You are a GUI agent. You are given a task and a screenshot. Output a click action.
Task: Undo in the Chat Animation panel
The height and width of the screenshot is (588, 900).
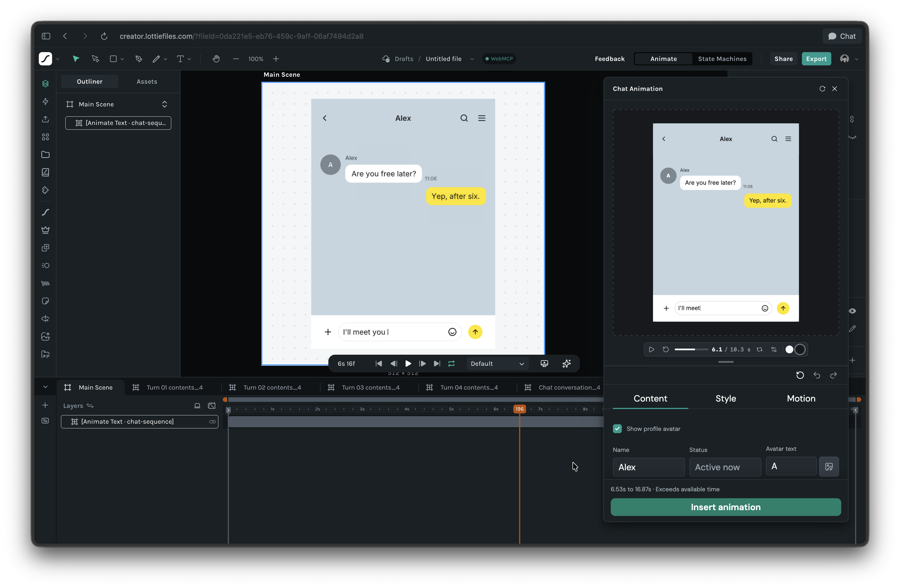[817, 375]
